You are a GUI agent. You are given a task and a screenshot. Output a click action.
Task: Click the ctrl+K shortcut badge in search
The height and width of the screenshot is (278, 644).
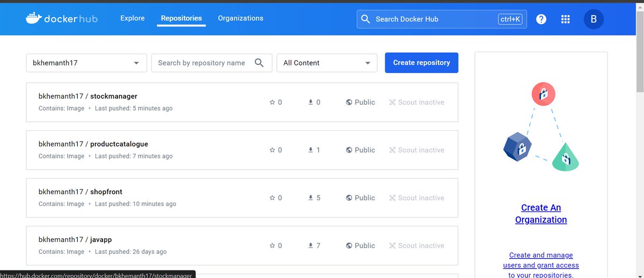coord(510,19)
